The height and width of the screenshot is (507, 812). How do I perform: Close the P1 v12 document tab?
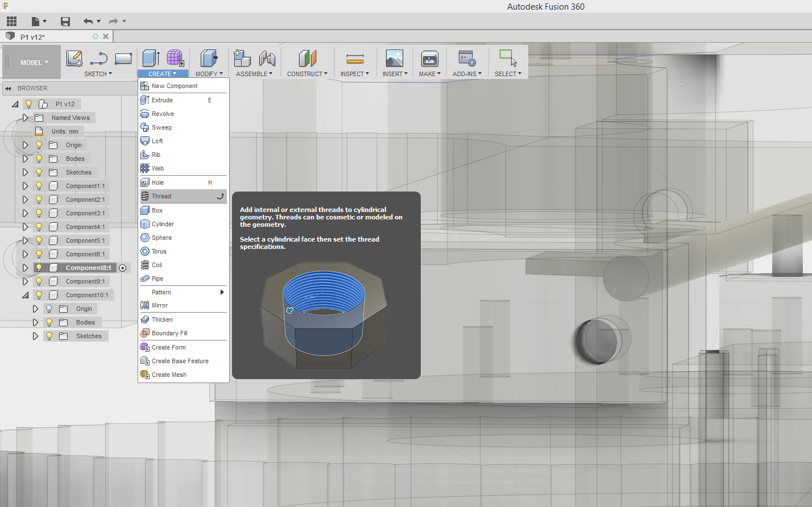point(106,36)
